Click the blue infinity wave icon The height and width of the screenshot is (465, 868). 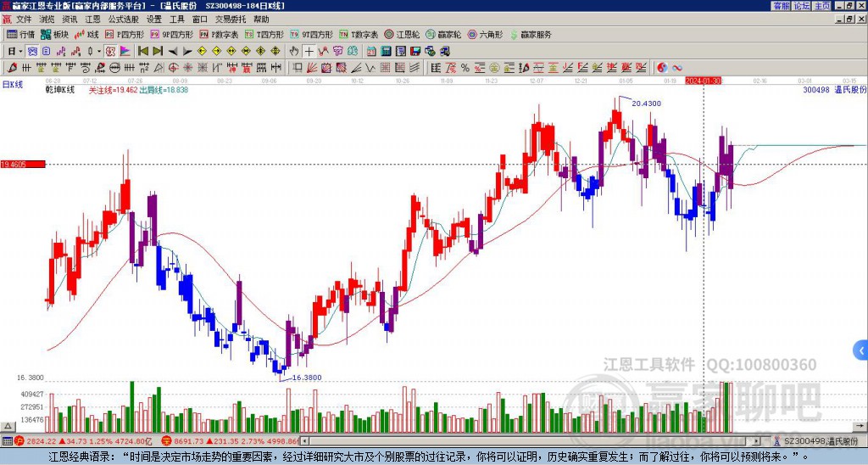coord(677,68)
